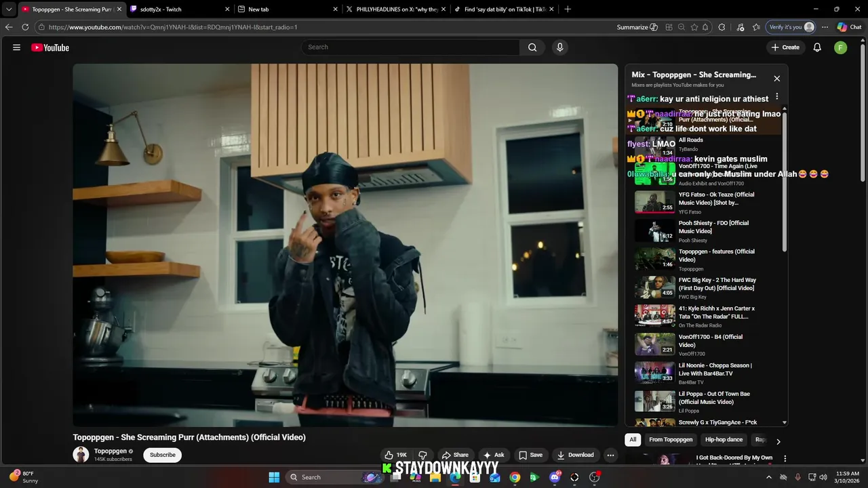This screenshot has width=868, height=488.
Task: Open Discord from taskbar
Action: tap(555, 477)
